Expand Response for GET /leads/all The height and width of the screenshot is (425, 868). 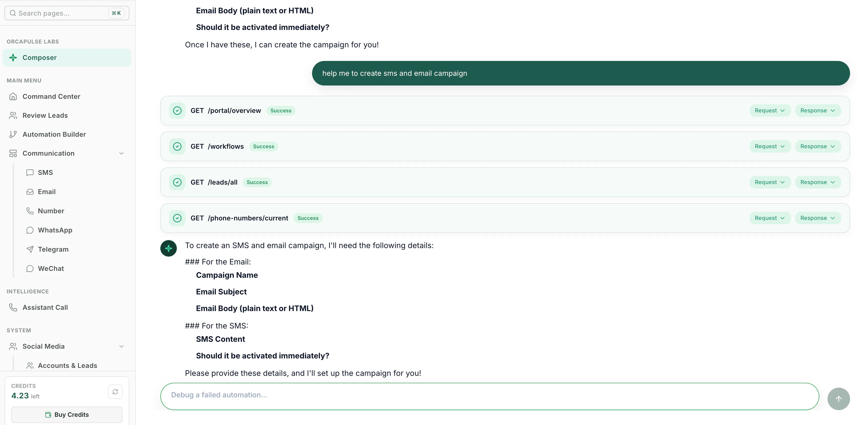(x=818, y=182)
